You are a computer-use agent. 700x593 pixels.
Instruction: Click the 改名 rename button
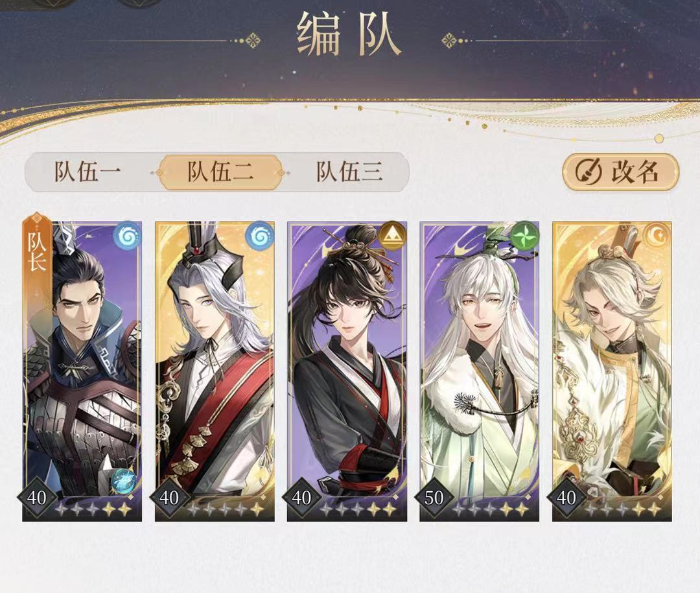click(621, 172)
